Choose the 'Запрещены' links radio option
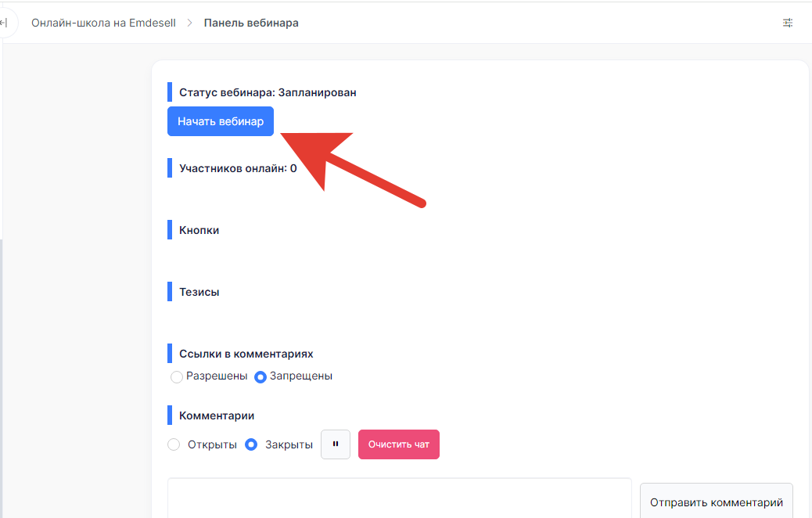812x518 pixels. pos(261,376)
